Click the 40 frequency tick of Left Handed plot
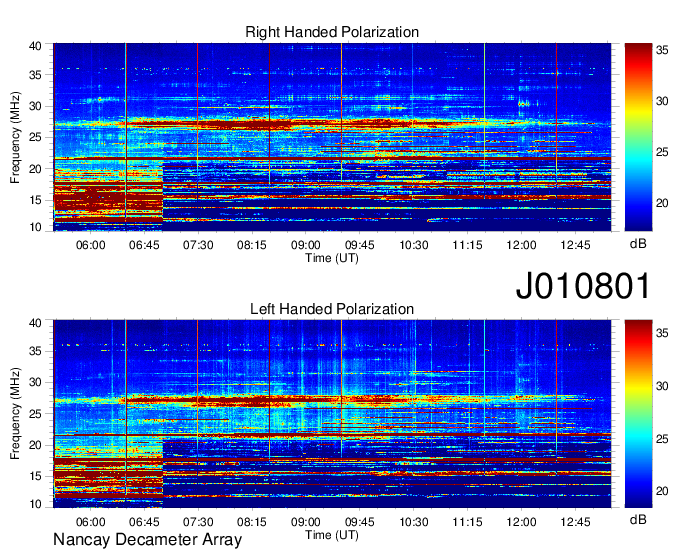 click(36, 323)
